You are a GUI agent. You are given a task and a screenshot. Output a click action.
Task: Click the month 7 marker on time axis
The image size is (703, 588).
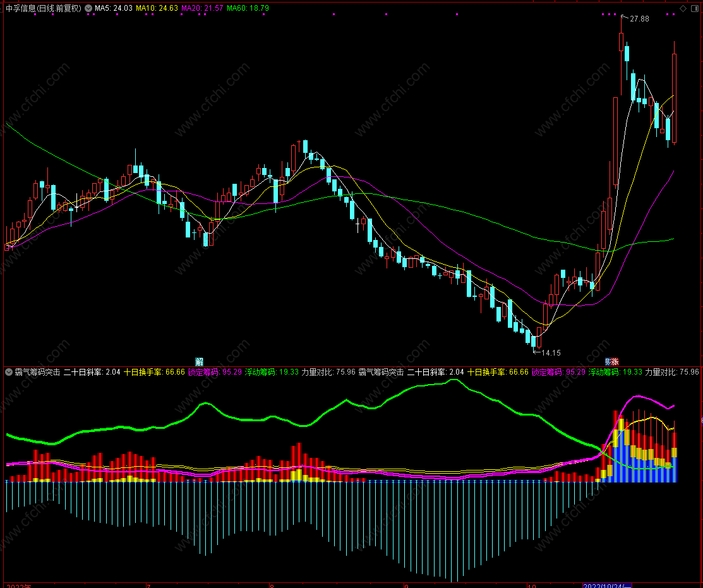(148, 585)
